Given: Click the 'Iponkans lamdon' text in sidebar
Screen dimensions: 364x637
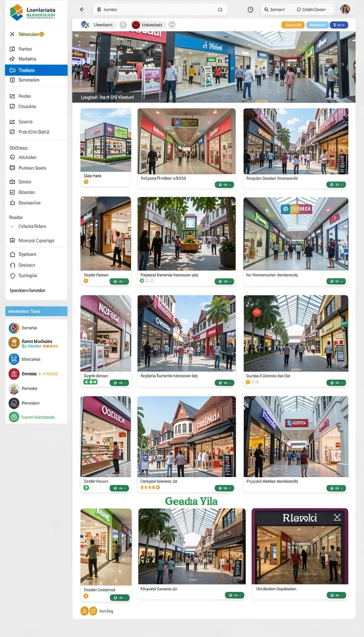Looking at the screenshot, I should point(27,290).
